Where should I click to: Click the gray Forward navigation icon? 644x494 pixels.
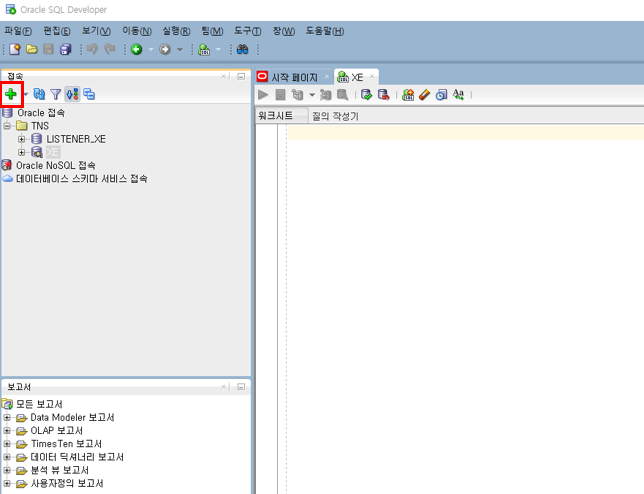tap(165, 49)
